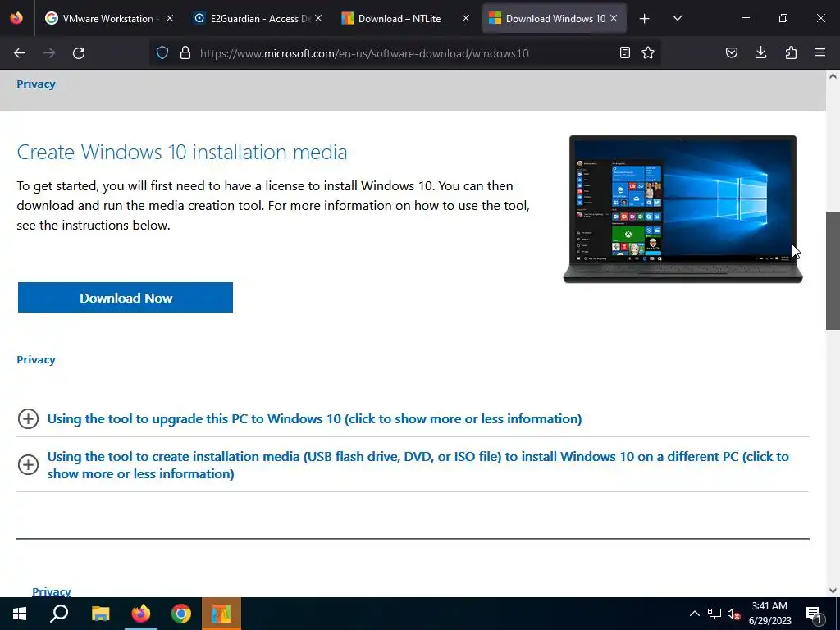
Task: Click the scrollbar down arrow
Action: pyautogui.click(x=833, y=591)
